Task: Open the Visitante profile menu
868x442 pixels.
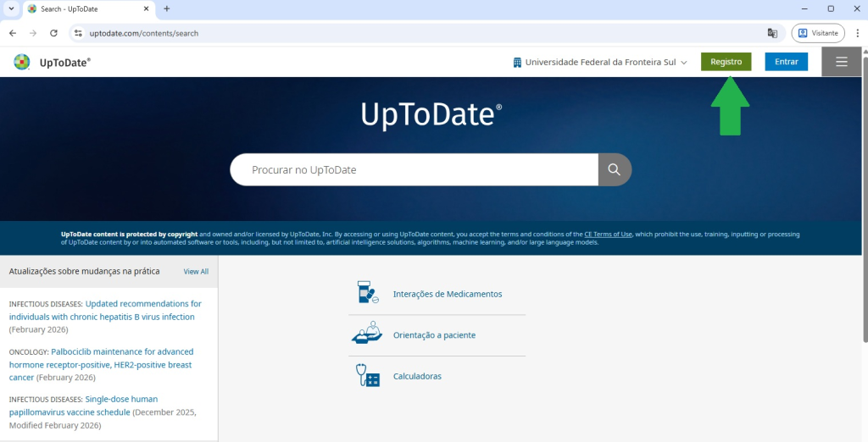Action: (x=817, y=33)
